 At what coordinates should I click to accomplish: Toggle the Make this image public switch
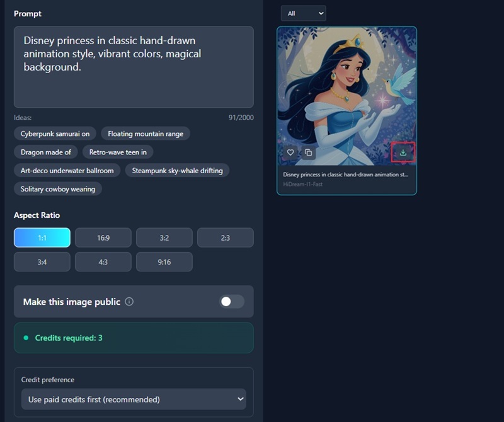232,302
